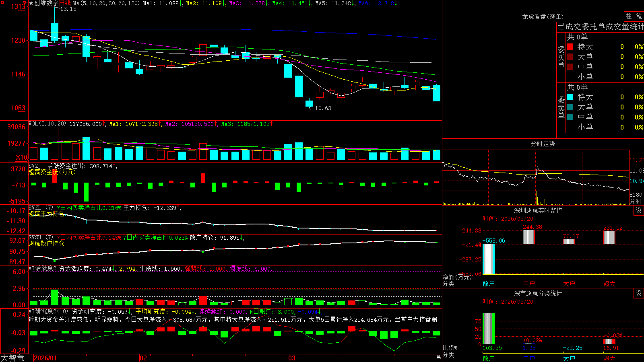
Task: Click the 大智慧 logo at bottom left
Action: pyautogui.click(x=12, y=358)
